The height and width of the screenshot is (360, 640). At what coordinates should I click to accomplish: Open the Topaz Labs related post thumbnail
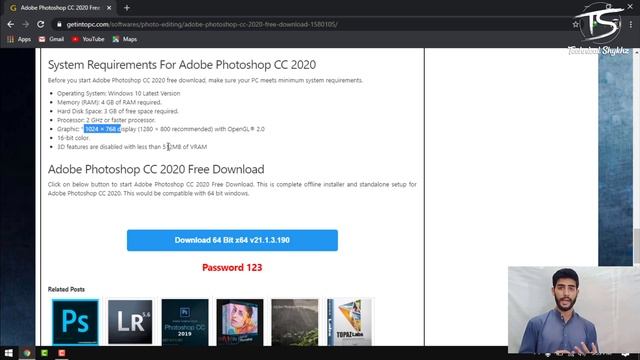(x=349, y=322)
